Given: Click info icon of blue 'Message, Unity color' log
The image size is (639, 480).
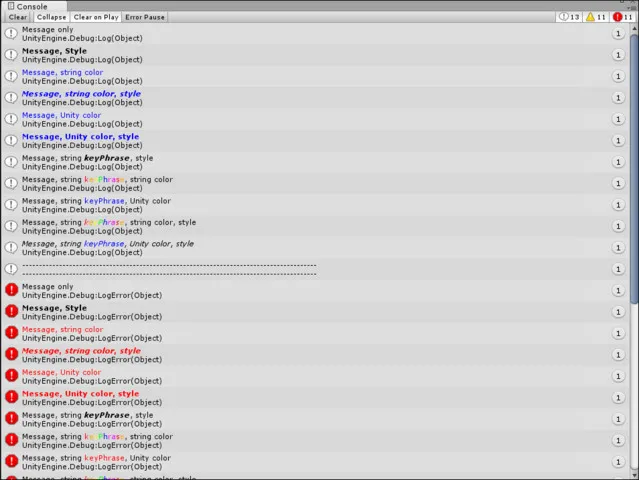Looking at the screenshot, I should click(11, 119).
